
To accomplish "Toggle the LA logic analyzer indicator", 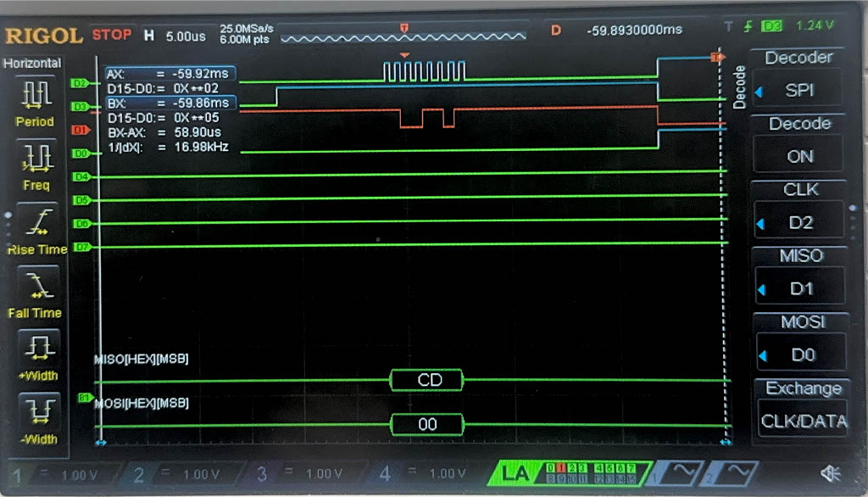I will [x=515, y=473].
